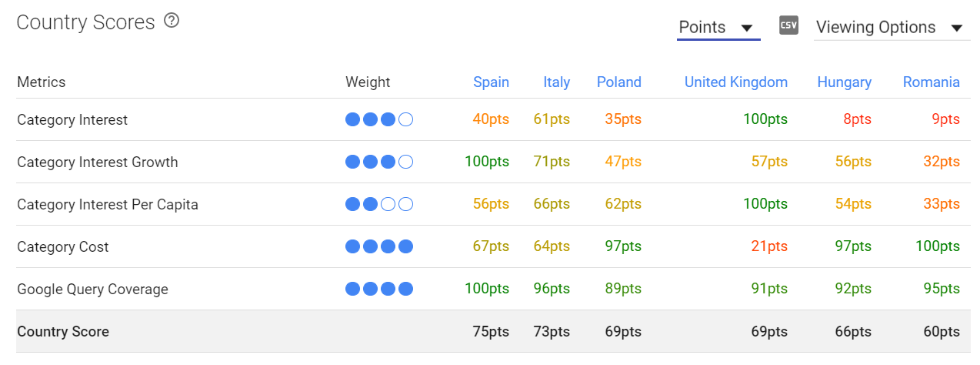Click Category Cost weight dots
The height and width of the screenshot is (365, 980).
379,246
